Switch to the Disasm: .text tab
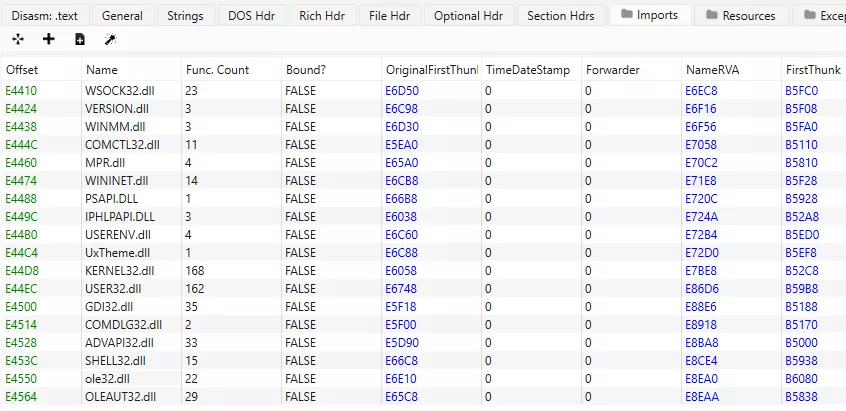The width and height of the screenshot is (846, 411). 43,16
